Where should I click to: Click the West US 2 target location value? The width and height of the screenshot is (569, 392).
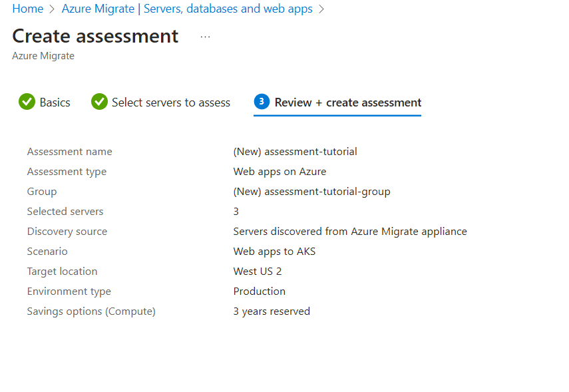click(x=258, y=271)
